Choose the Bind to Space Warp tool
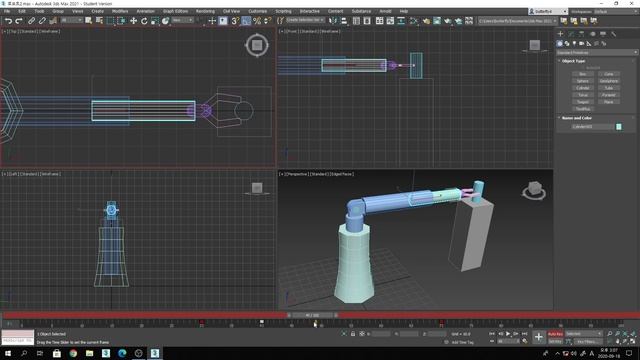The width and height of the screenshot is (640, 360). [x=53, y=20]
